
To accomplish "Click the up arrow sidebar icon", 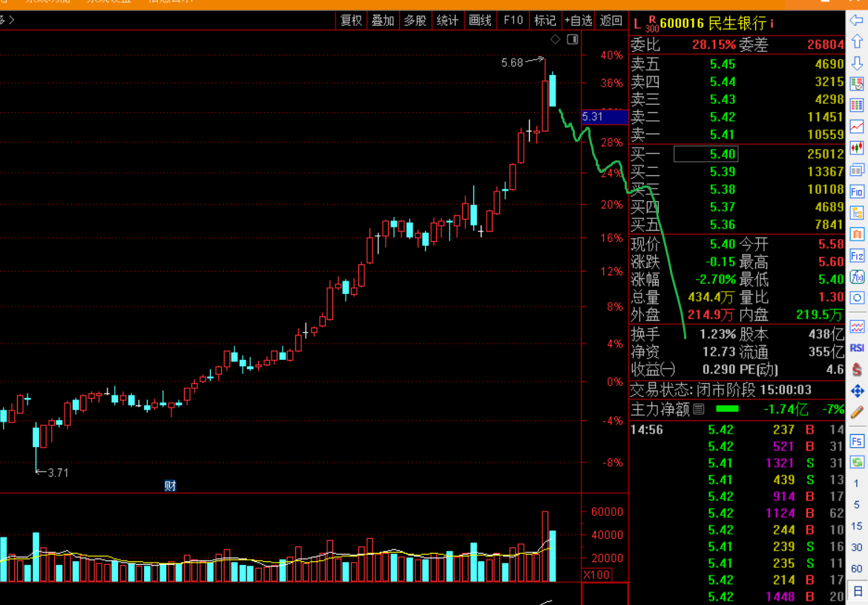I will click(857, 42).
